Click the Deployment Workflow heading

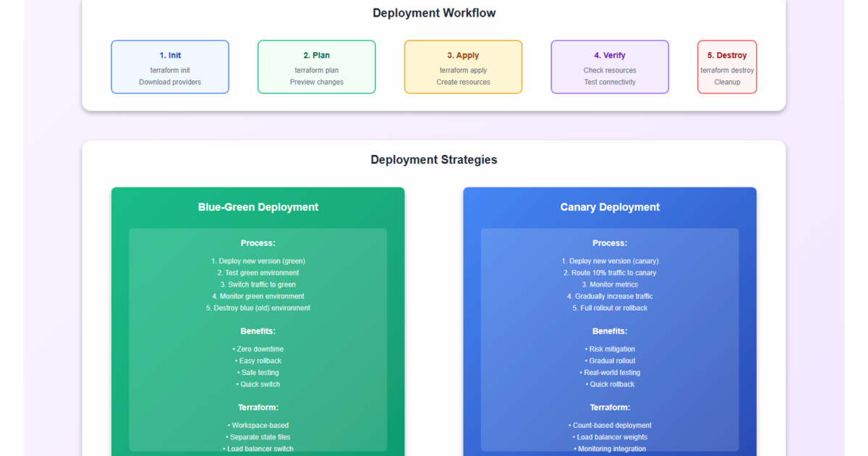(x=434, y=13)
